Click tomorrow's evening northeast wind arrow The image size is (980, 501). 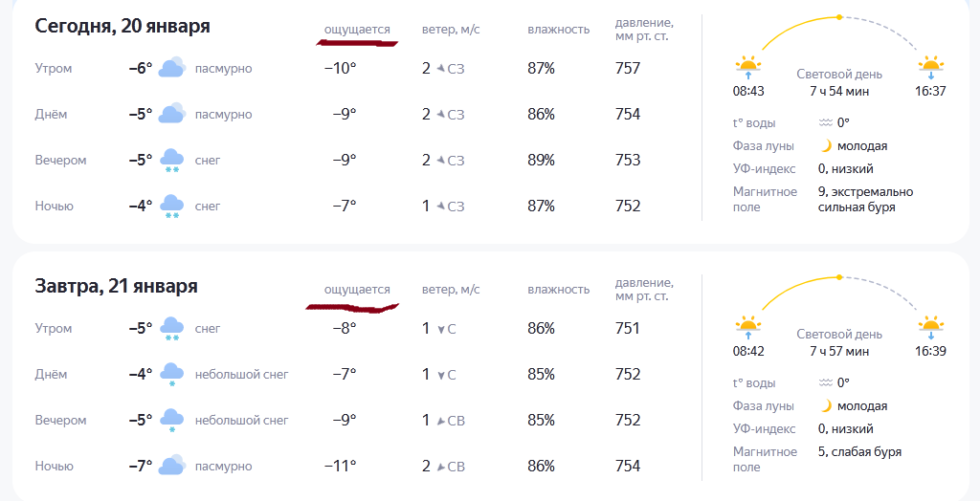click(x=441, y=421)
